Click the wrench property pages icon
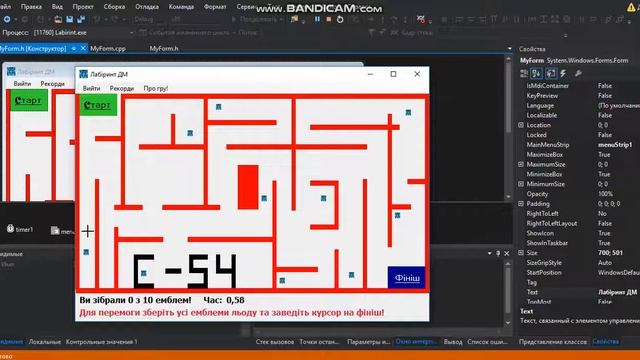 [578, 73]
